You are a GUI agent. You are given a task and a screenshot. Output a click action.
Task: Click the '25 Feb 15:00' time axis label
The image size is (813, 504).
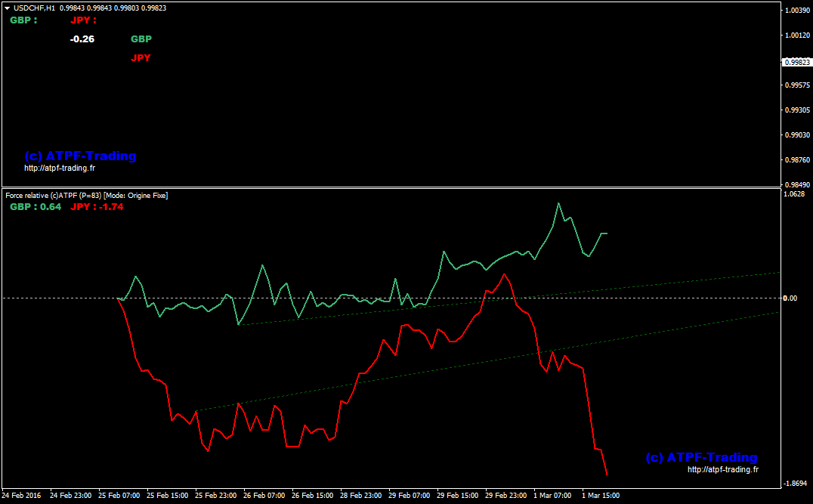[x=168, y=495]
